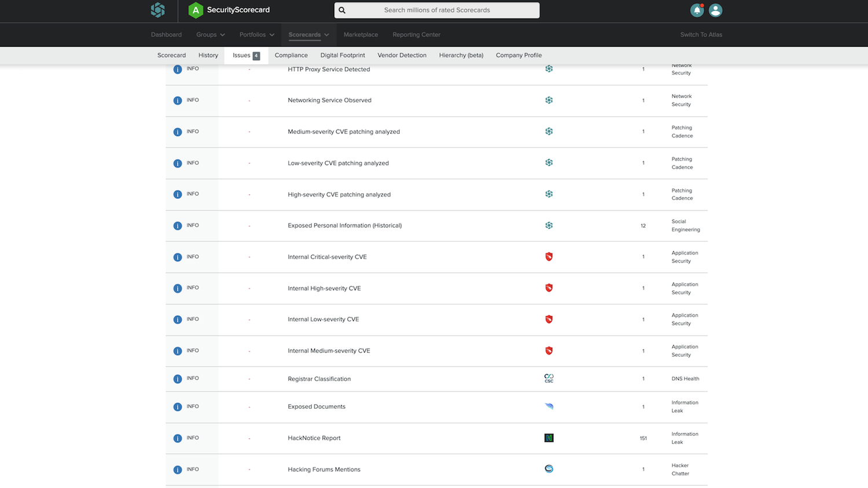
Task: Switch to the Compliance tab
Action: pos(291,56)
